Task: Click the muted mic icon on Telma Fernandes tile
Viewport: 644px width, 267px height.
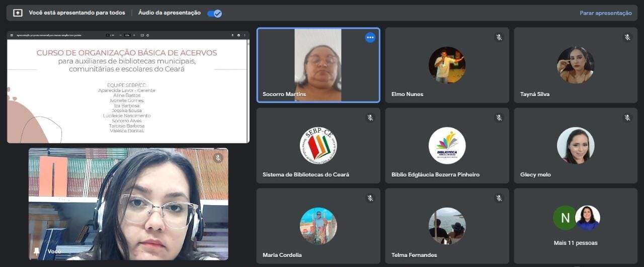Action: [499, 198]
